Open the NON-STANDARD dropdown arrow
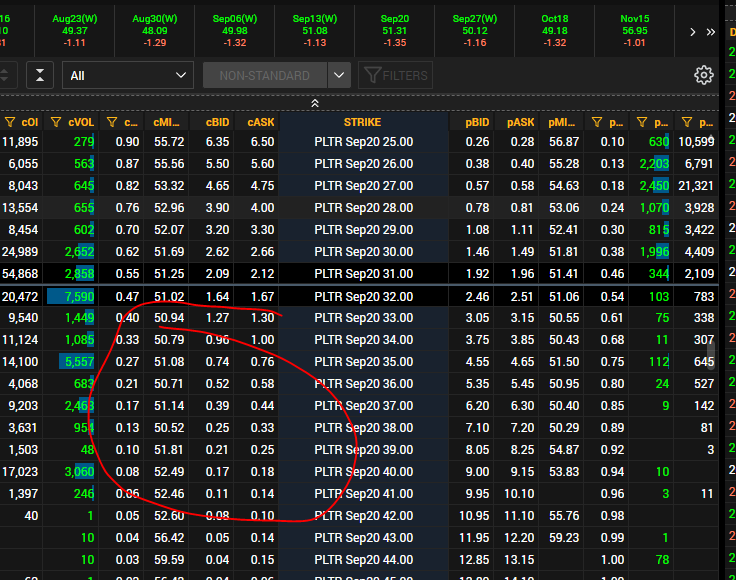 (339, 75)
